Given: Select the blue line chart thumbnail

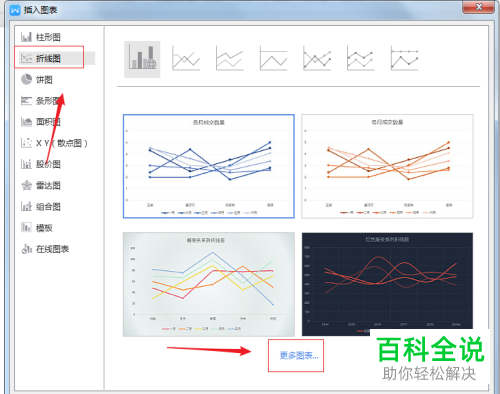Looking at the screenshot, I should pyautogui.click(x=209, y=166).
